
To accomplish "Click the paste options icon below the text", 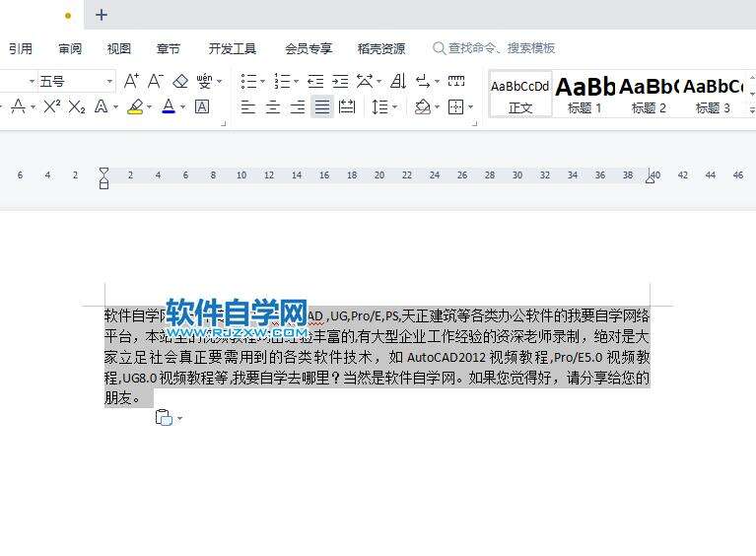I will coord(164,417).
